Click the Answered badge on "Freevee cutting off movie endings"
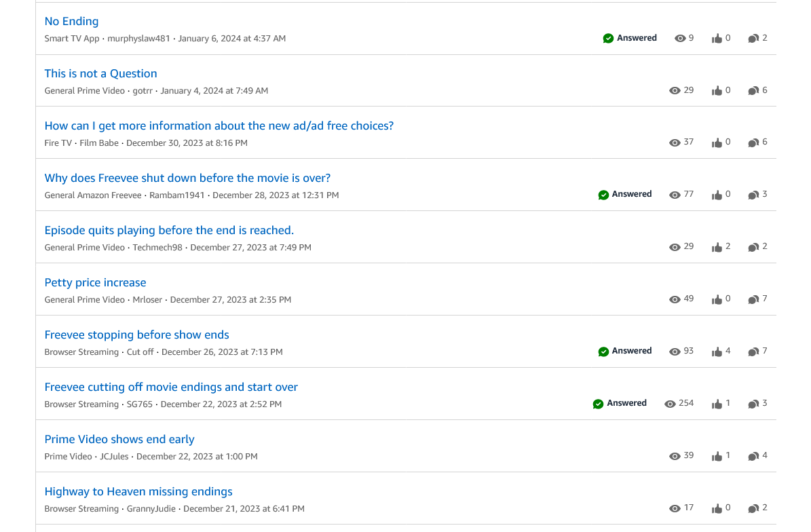This screenshot has width=811, height=532. tap(619, 403)
